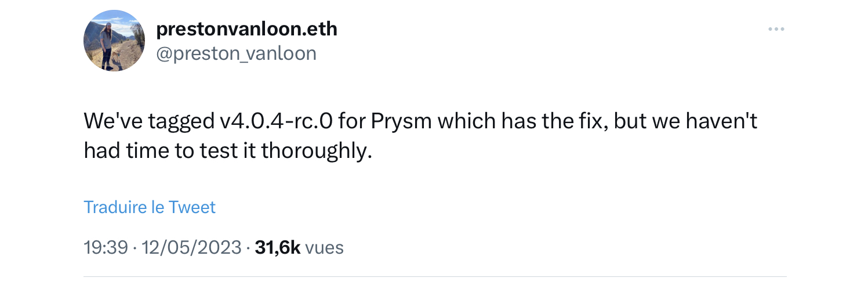Click the tweet body text
This screenshot has height=281, width=868.
tap(420, 136)
